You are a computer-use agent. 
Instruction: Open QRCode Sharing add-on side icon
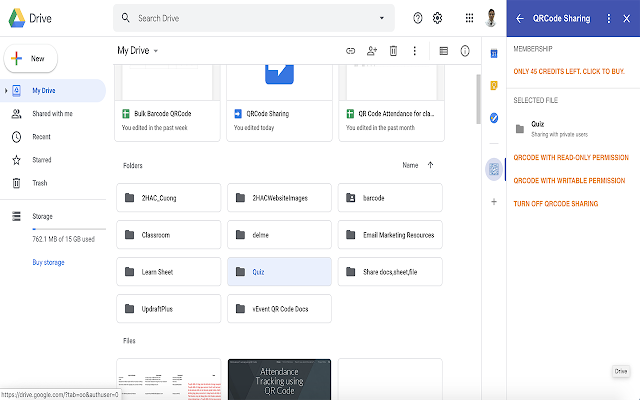click(494, 169)
